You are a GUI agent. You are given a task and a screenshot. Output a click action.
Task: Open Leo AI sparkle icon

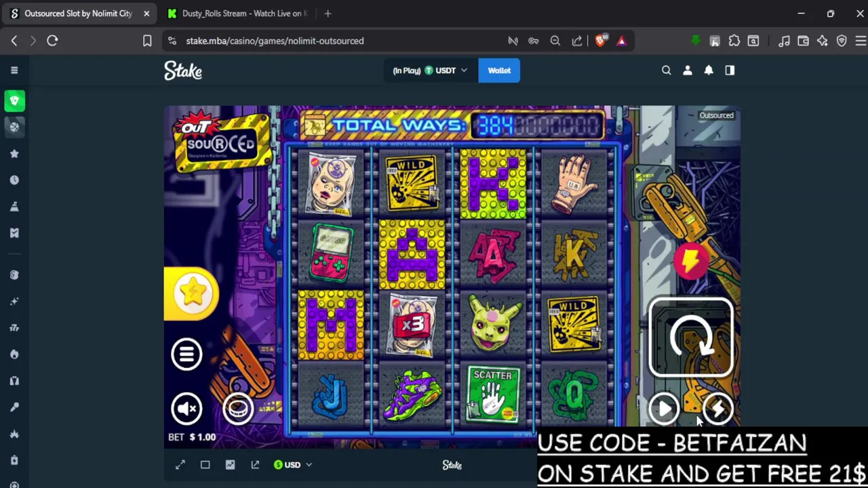point(823,41)
